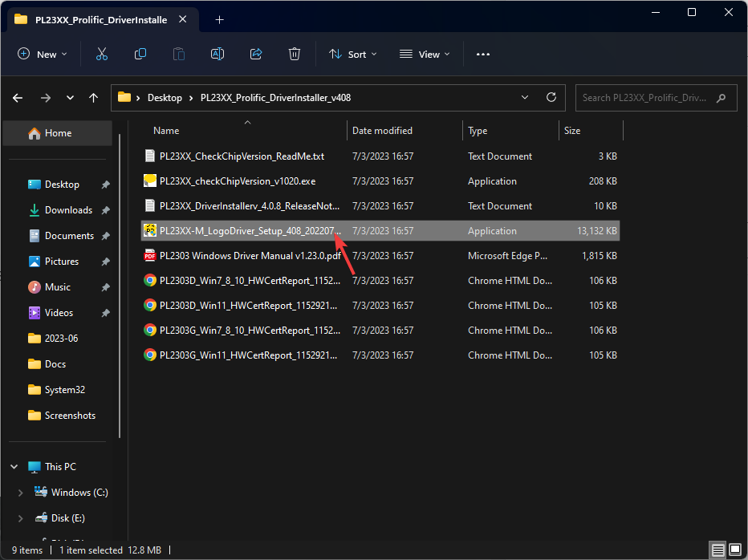Click the Copy icon in toolbar
Screen dimensions: 748x560
(x=140, y=54)
